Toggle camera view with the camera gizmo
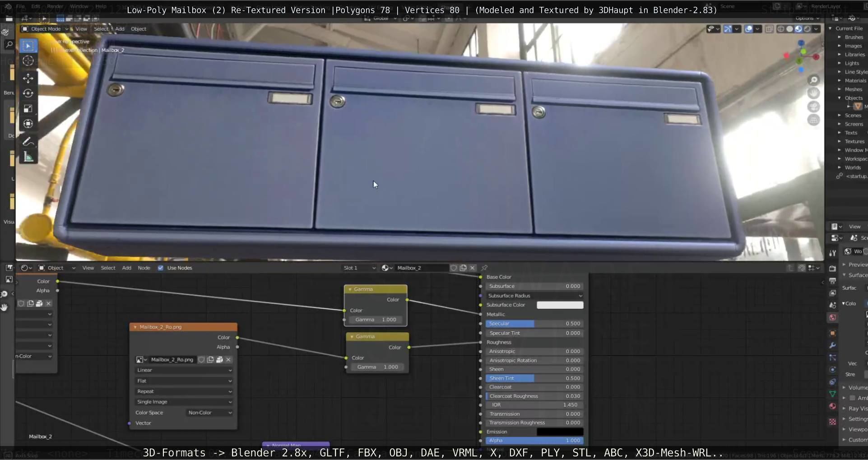 click(x=813, y=107)
